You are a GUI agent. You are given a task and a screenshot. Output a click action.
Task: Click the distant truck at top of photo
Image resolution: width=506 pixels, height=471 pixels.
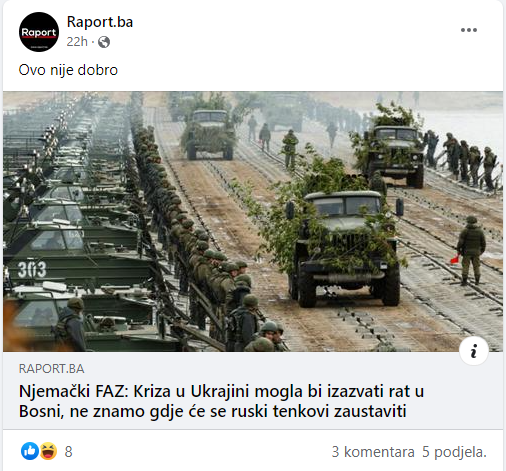pyautogui.click(x=209, y=134)
